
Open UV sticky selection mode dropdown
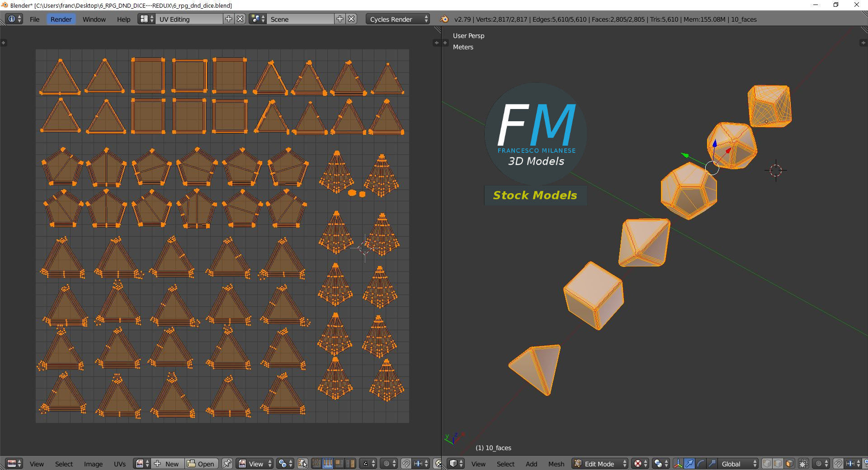click(368, 464)
